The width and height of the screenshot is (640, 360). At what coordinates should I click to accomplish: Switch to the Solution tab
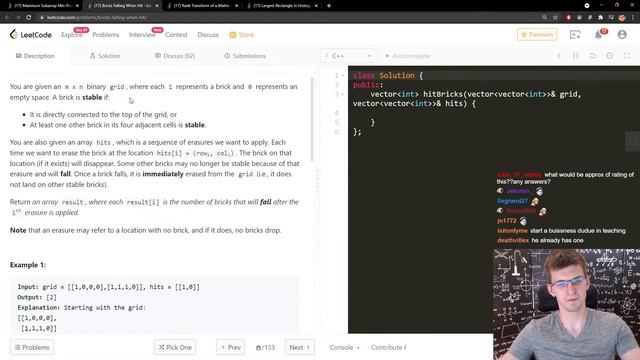pyautogui.click(x=105, y=56)
